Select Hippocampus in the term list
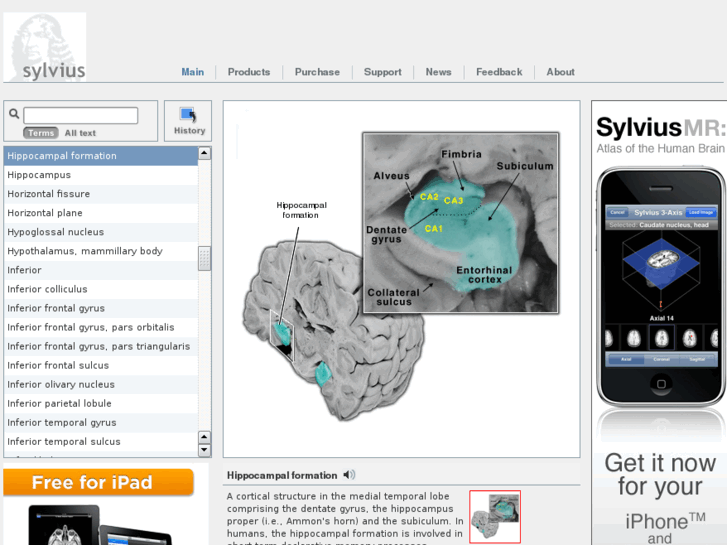 coord(101,175)
